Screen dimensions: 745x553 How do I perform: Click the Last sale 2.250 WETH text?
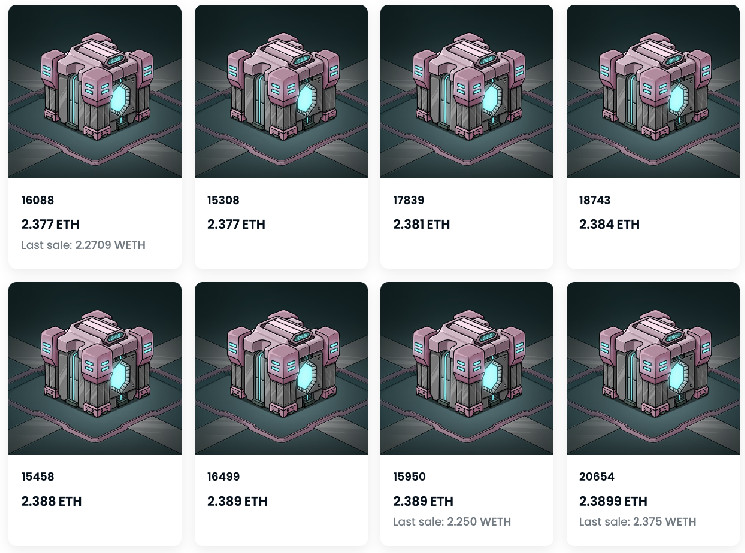point(452,522)
